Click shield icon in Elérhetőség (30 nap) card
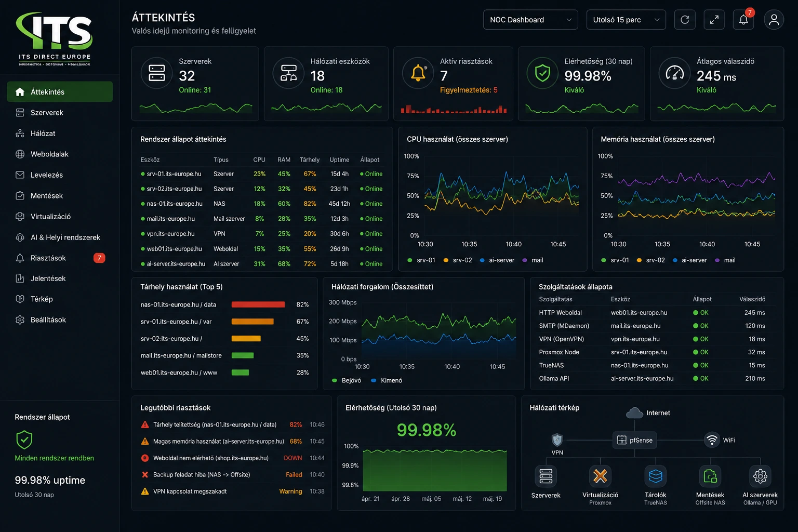The height and width of the screenshot is (532, 798). pyautogui.click(x=542, y=73)
